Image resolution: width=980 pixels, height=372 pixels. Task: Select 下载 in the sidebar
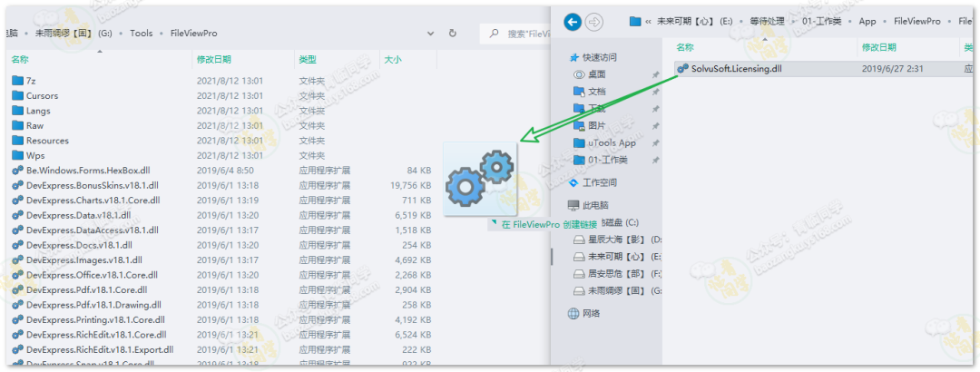point(597,109)
